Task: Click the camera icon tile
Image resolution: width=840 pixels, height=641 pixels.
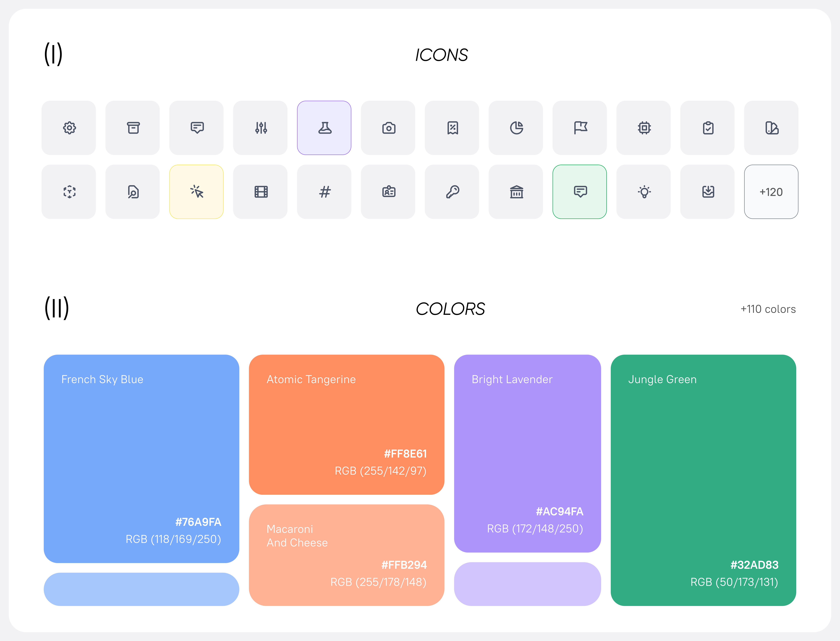Action: tap(388, 128)
